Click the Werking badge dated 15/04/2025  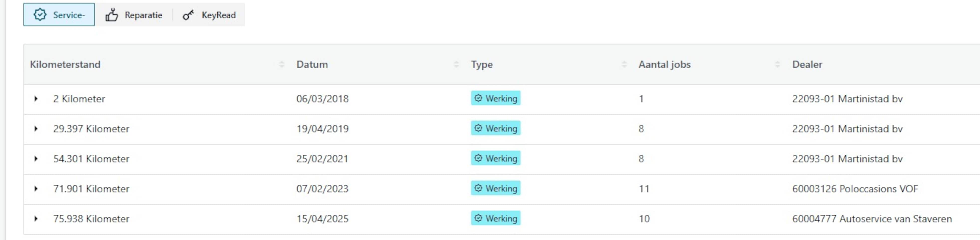[496, 218]
